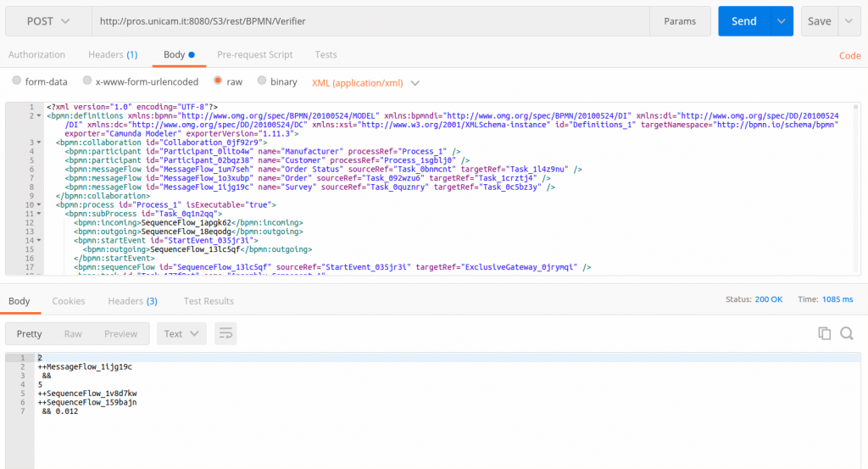Click the Process_1 isExecutable line
The height and width of the screenshot is (469, 868).
click(x=165, y=204)
